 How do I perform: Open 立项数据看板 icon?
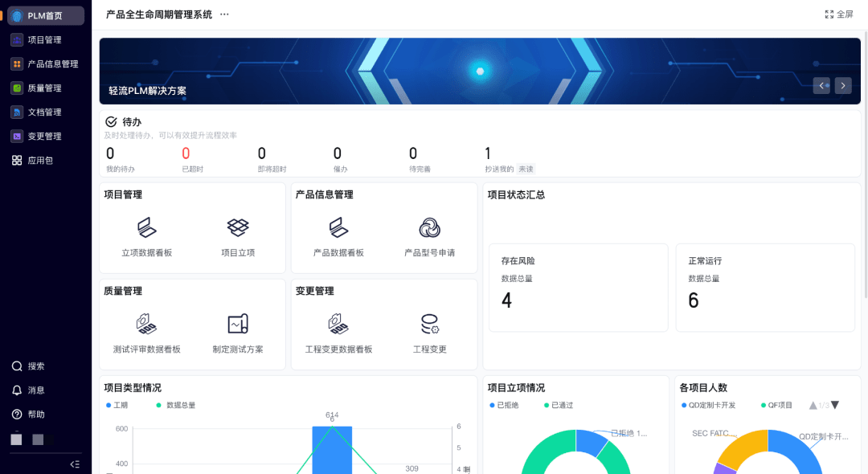(x=147, y=227)
